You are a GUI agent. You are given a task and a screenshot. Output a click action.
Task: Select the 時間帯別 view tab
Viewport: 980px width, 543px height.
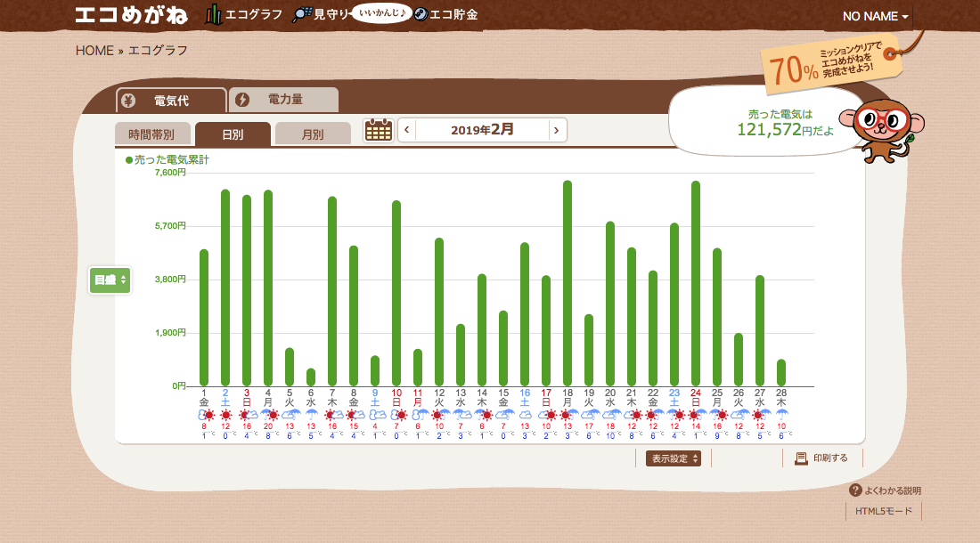(151, 134)
